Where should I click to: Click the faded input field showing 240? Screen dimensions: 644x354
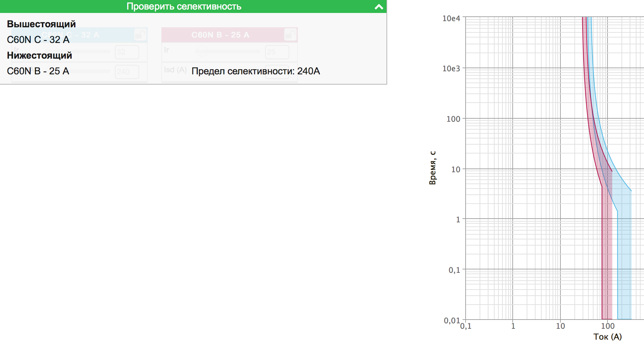pos(127,72)
